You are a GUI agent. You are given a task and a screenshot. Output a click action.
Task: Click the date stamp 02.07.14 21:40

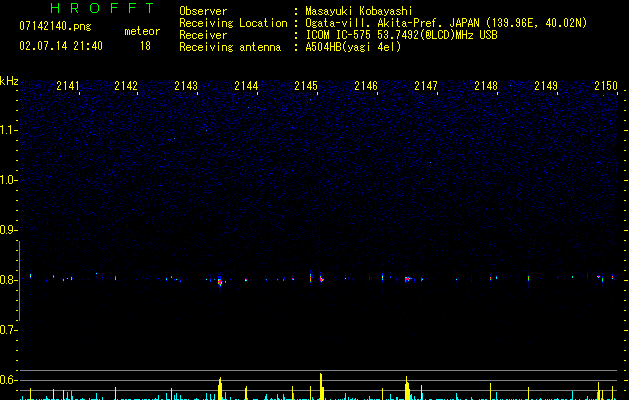point(61,46)
